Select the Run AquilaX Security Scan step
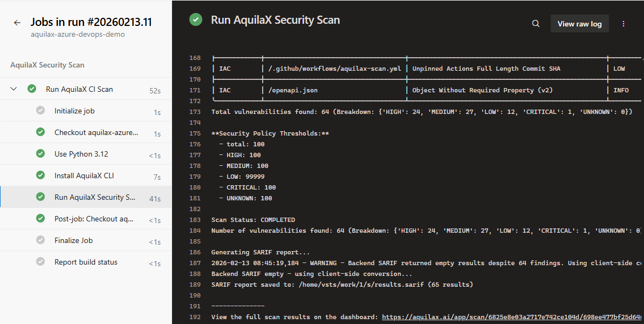This screenshot has width=644, height=324. [95, 197]
